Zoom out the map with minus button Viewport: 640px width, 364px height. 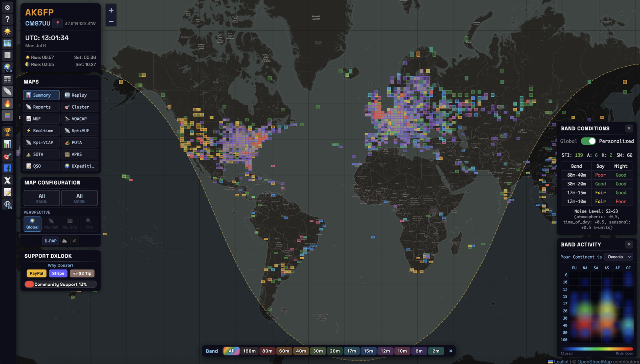pos(111,21)
